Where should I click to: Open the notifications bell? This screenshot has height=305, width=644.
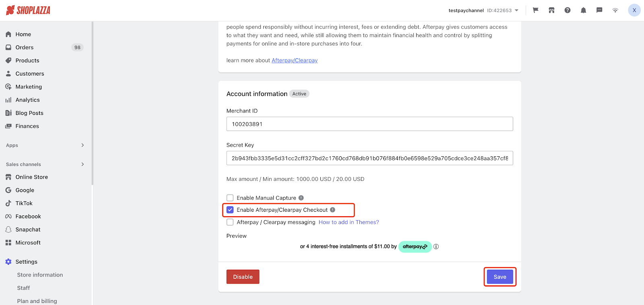(x=583, y=10)
